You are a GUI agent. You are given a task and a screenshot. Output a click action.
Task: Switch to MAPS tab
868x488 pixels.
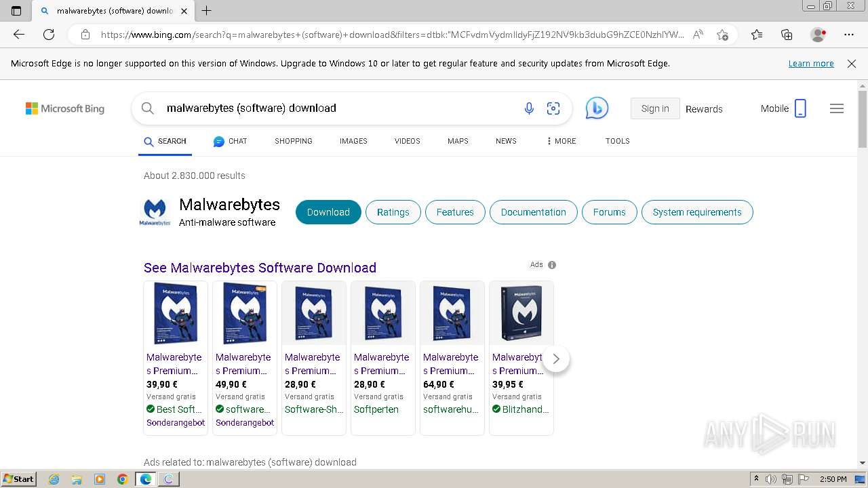458,141
